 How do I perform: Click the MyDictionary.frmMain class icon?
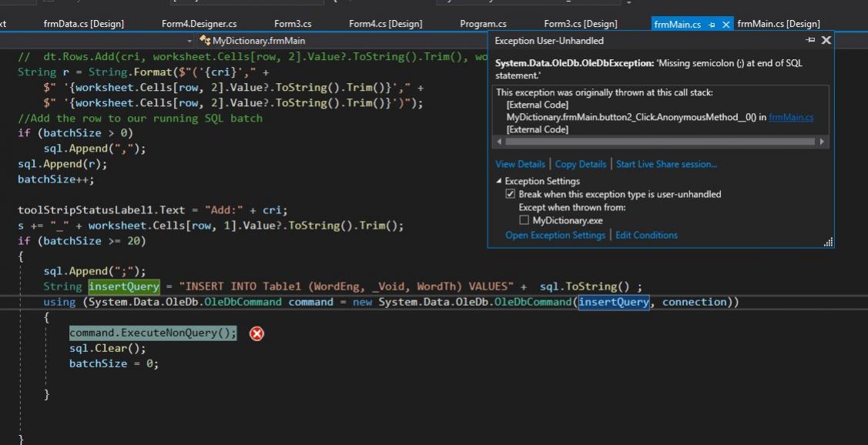click(205, 40)
